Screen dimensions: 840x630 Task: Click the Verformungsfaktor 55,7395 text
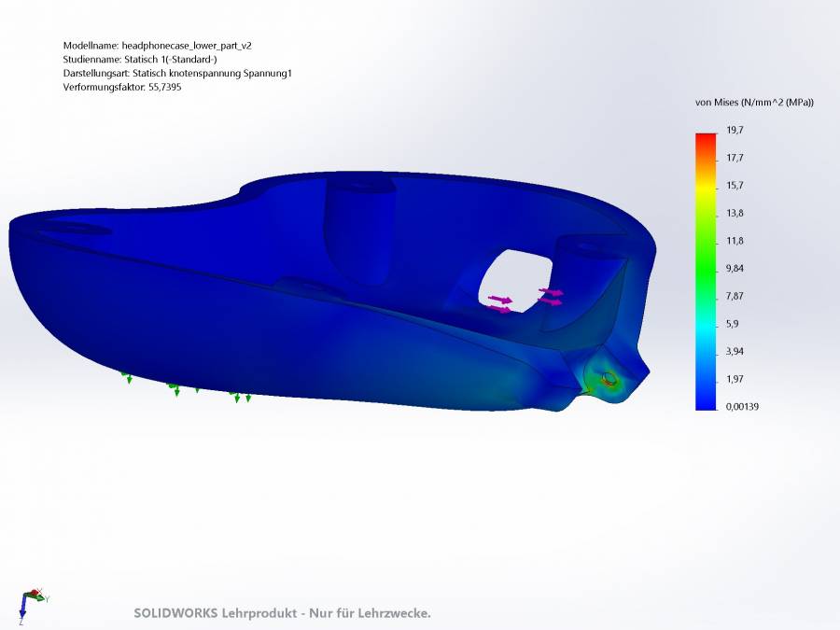[x=121, y=87]
